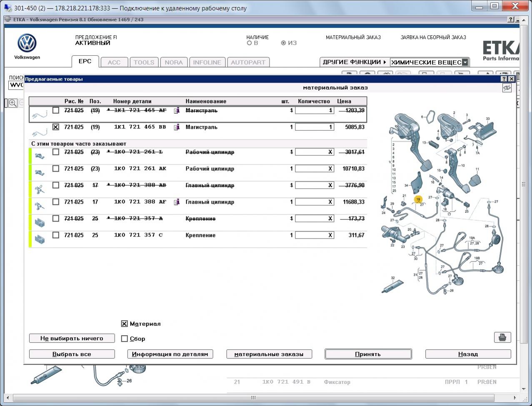Click quantity field for 1K0 721 388 AF
532x406 pixels.
pos(315,202)
